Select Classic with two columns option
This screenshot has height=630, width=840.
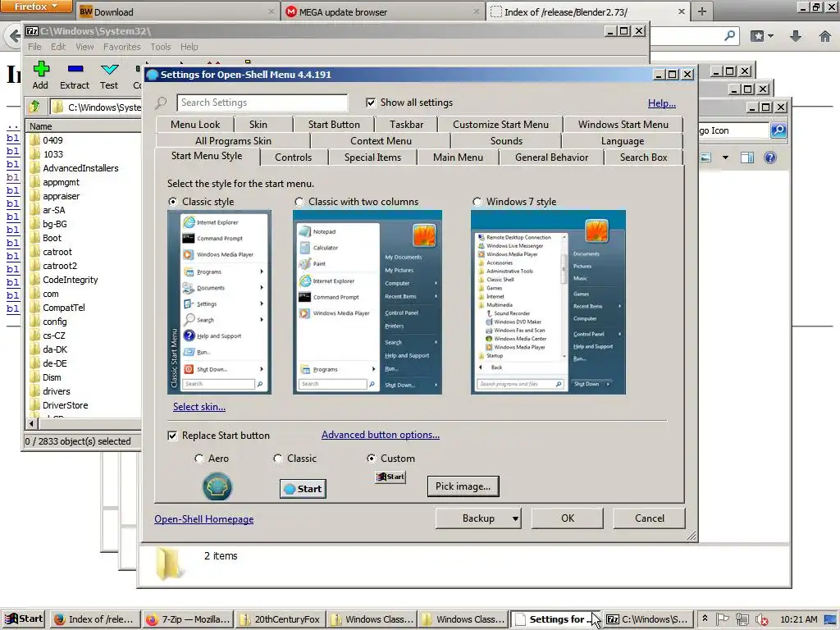pos(299,202)
